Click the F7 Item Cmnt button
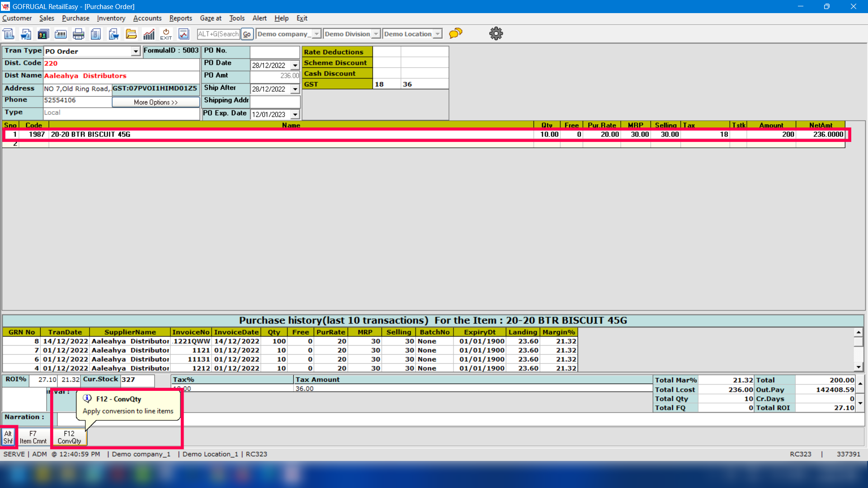 (33, 437)
